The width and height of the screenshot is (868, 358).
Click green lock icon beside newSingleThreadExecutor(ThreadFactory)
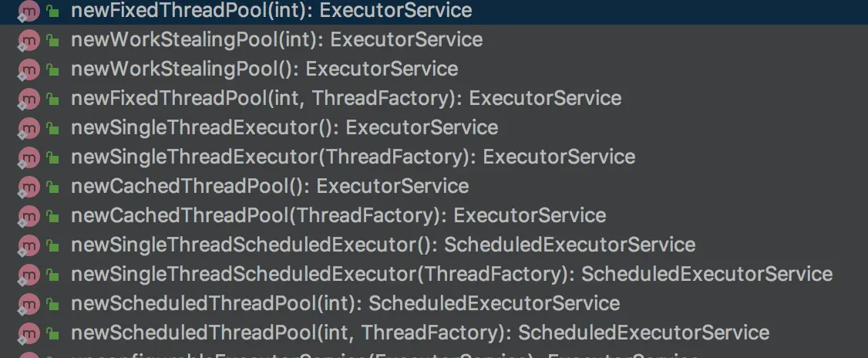[x=52, y=157]
